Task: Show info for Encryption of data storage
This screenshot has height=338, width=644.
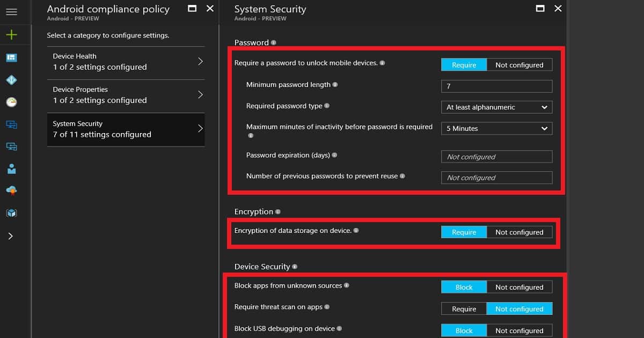Action: coord(356,230)
